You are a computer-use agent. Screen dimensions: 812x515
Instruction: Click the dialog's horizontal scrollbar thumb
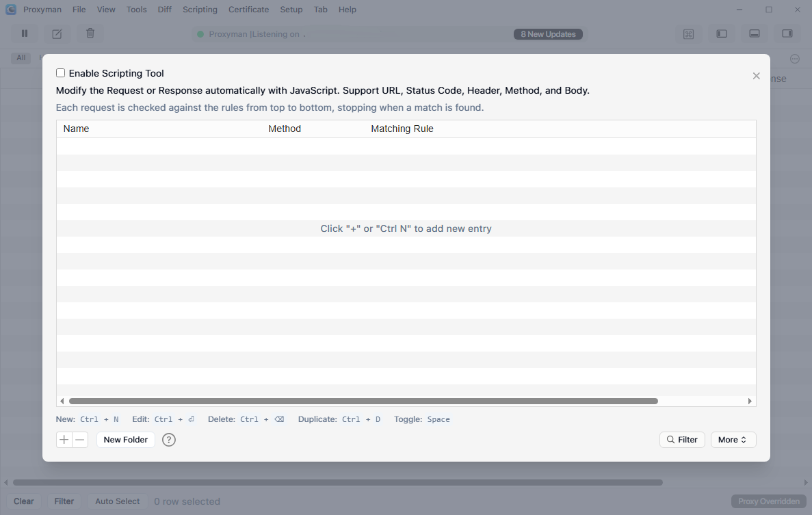(363, 401)
